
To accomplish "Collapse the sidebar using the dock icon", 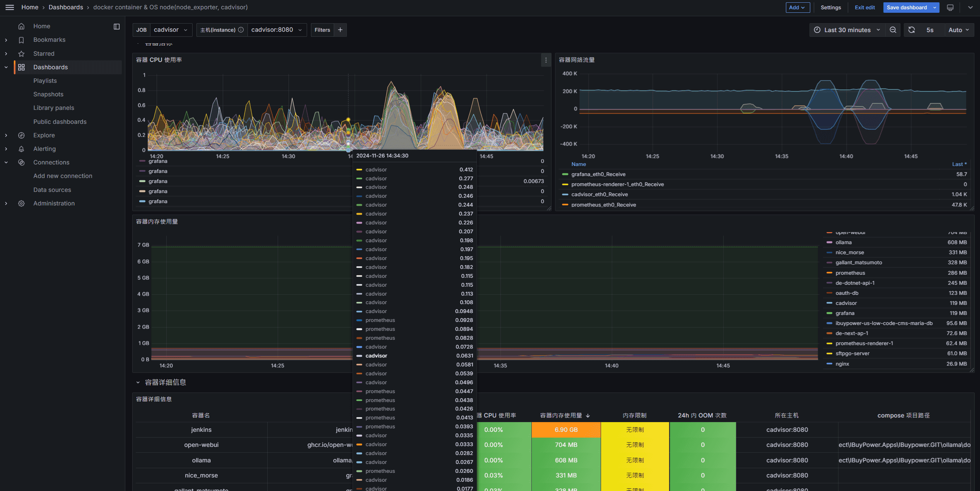I will tap(116, 26).
